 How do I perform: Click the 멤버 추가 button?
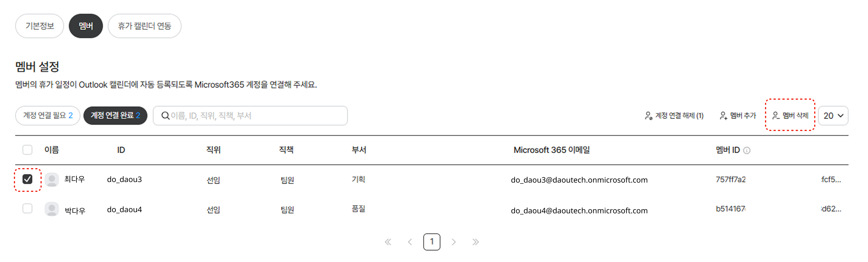pos(738,116)
